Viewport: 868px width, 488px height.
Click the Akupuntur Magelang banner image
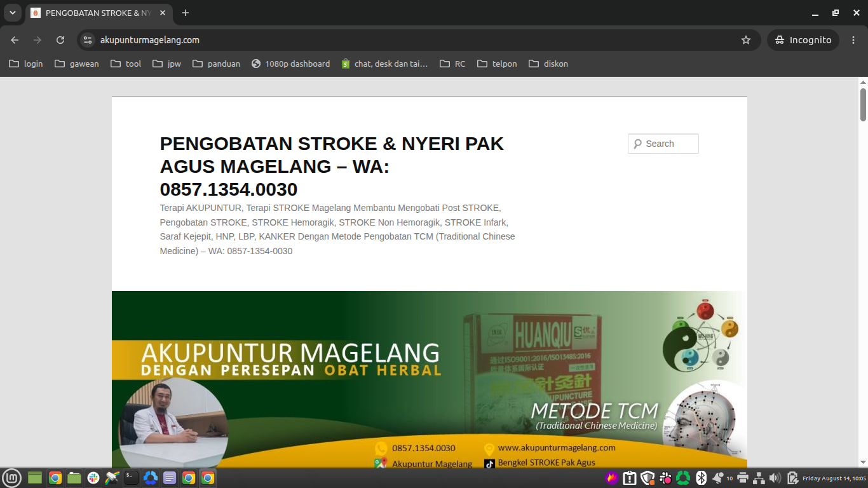430,380
